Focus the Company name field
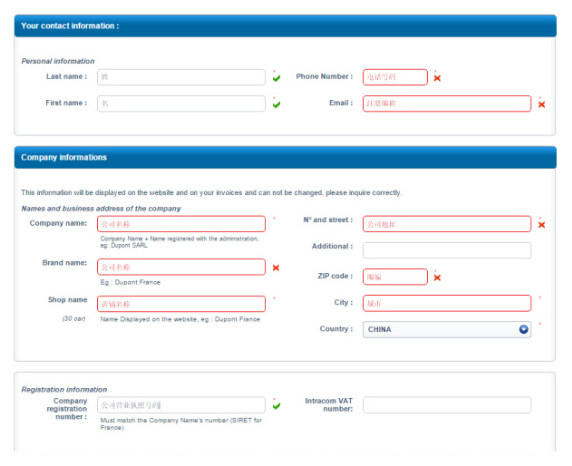The image size is (572, 466). click(181, 224)
